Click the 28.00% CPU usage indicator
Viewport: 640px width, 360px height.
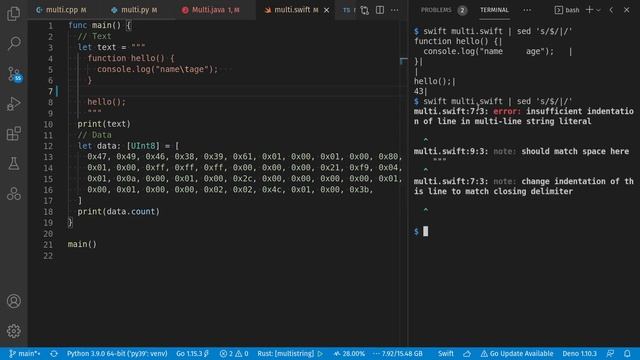(349, 353)
